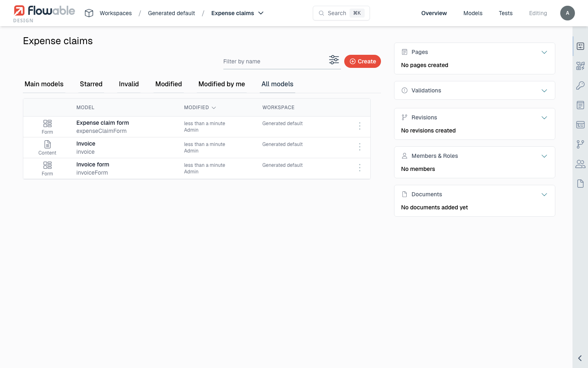Click the expenseClaimForm key text
Viewport: 588px width, 368px height.
101,131
